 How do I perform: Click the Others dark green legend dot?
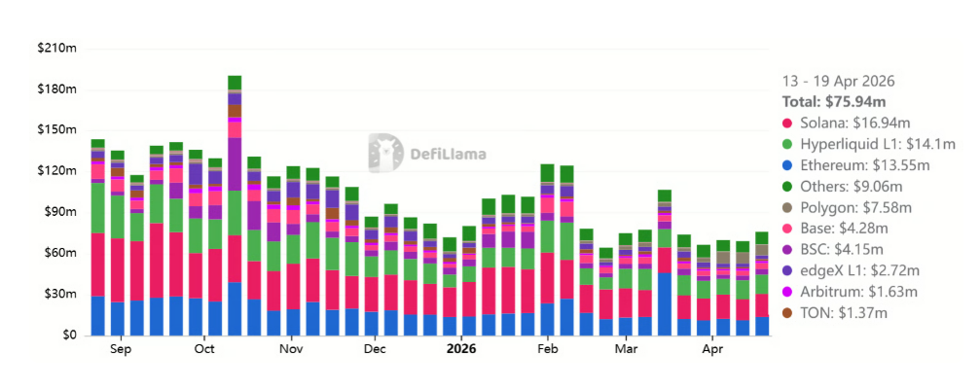tap(787, 186)
